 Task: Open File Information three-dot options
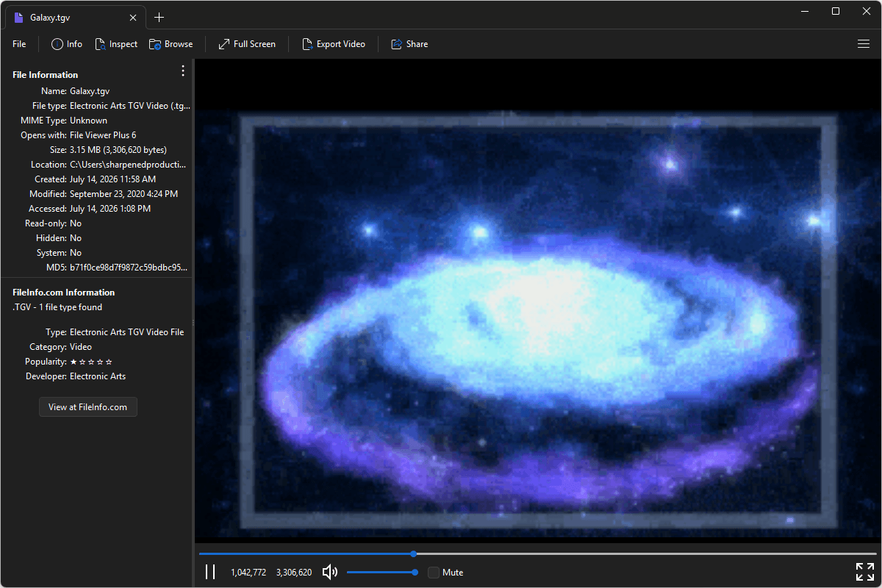[183, 71]
